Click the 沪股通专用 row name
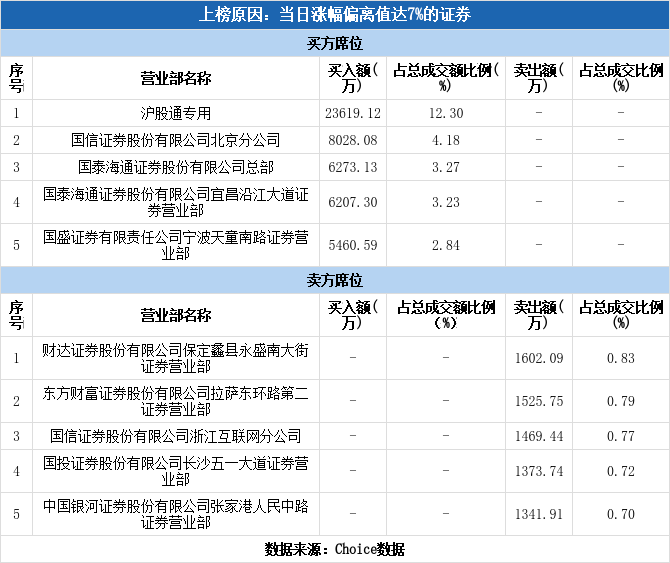 coord(176,113)
